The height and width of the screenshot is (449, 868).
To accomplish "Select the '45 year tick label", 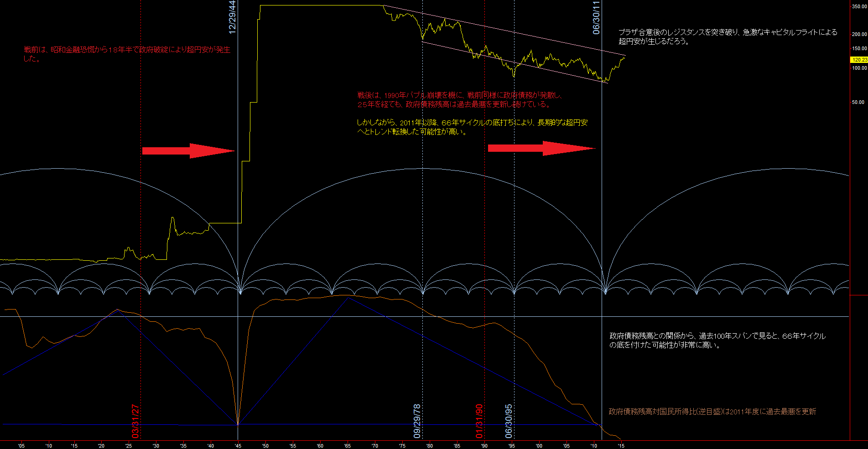I will point(239,446).
